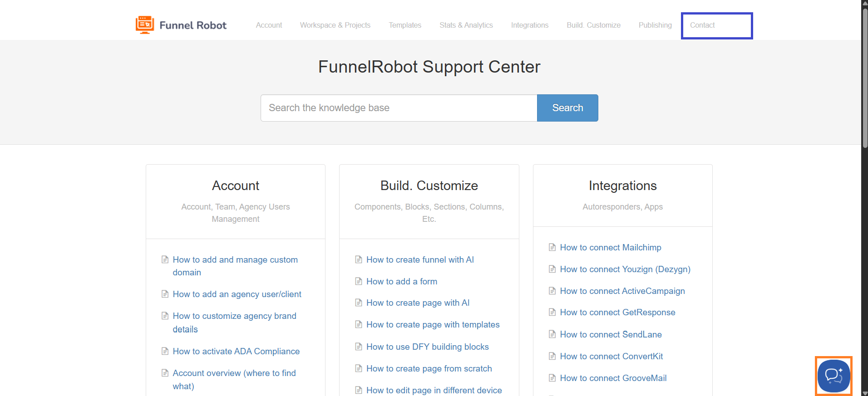The height and width of the screenshot is (396, 868).
Task: Click the blue Search button
Action: point(567,108)
